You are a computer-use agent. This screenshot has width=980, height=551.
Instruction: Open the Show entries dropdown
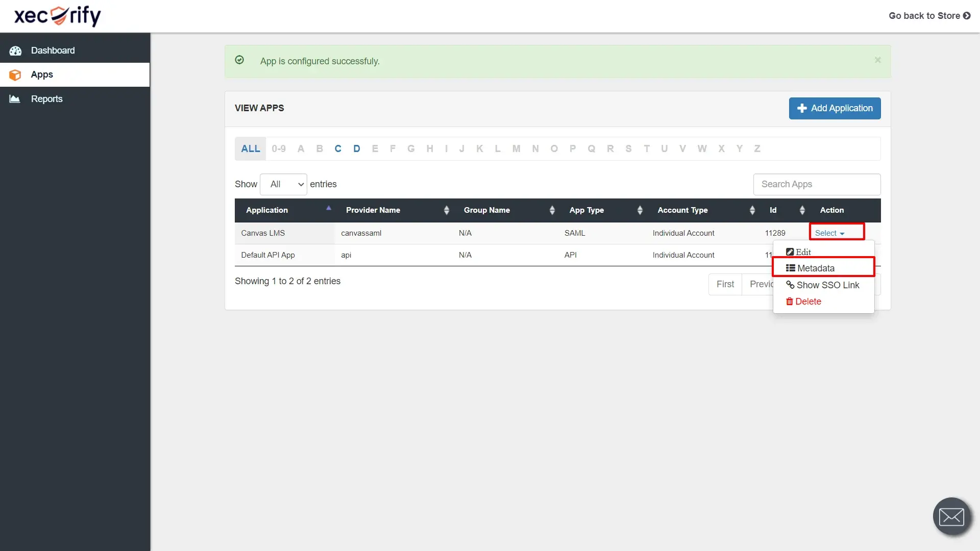pos(283,184)
